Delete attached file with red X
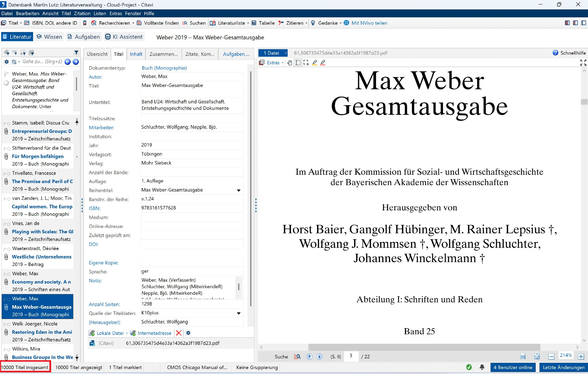This screenshot has height=374, width=588. 178,333
